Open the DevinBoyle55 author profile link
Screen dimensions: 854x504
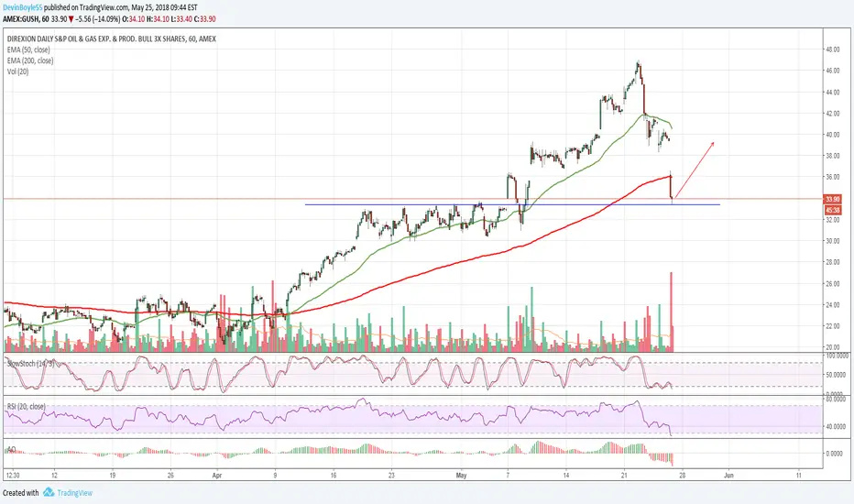click(22, 7)
